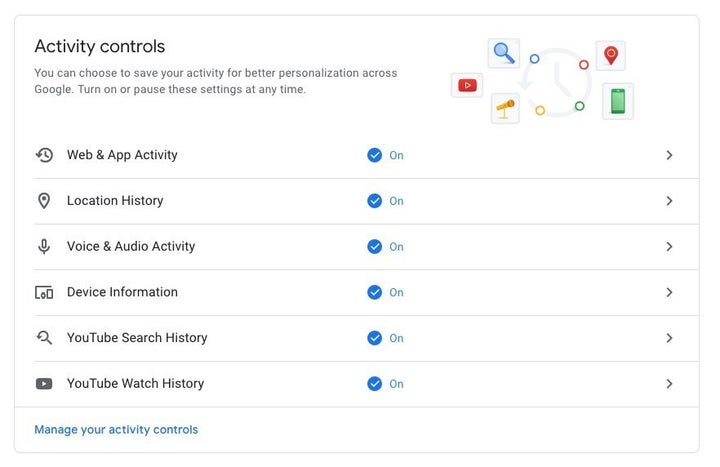The height and width of the screenshot is (467, 720).
Task: Click the Web & App Activity history icon
Action: click(x=44, y=155)
